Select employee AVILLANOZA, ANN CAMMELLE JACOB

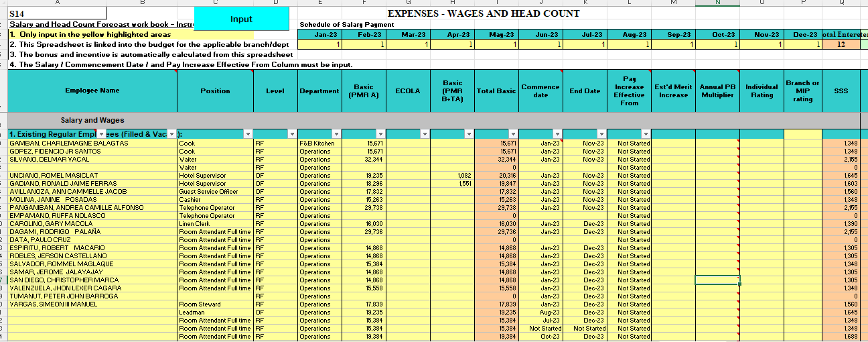point(92,192)
